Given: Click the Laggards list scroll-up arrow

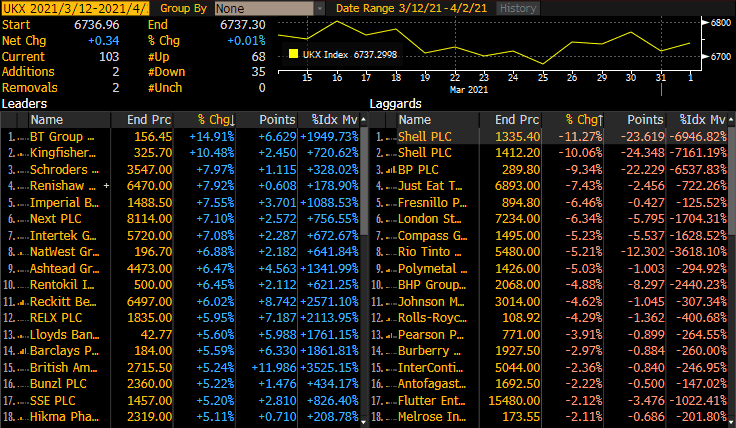Looking at the screenshot, I should pos(731,120).
